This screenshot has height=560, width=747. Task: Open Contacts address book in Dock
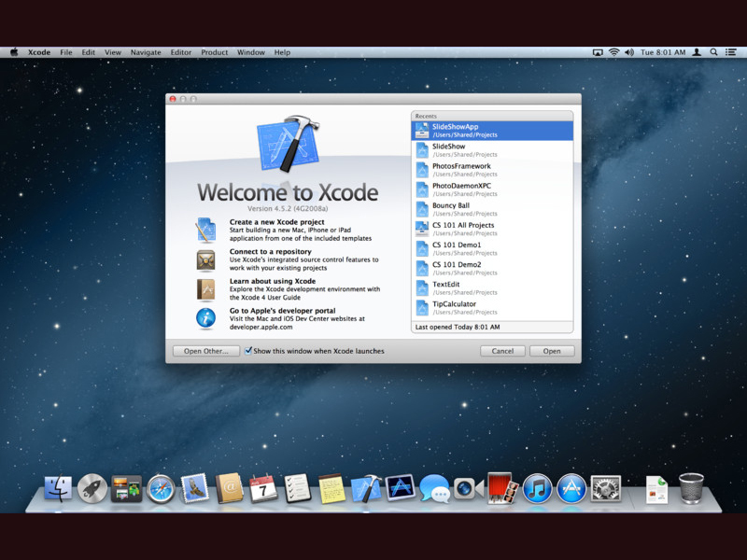coord(229,488)
